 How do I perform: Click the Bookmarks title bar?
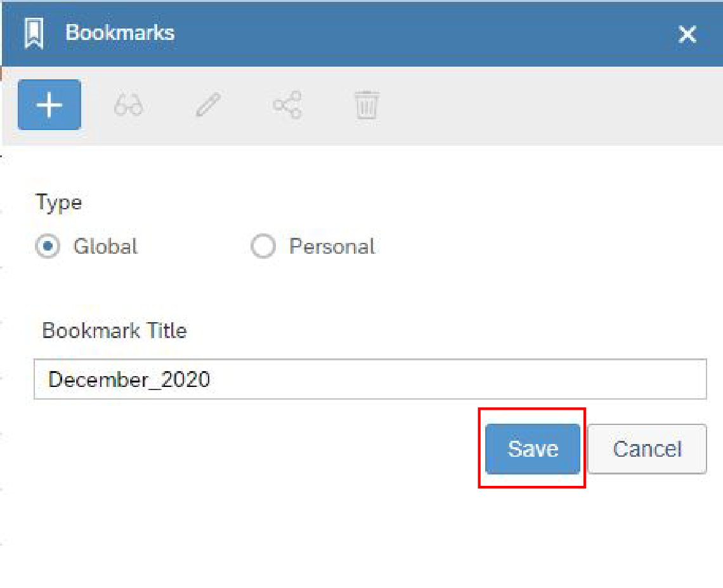(x=119, y=33)
